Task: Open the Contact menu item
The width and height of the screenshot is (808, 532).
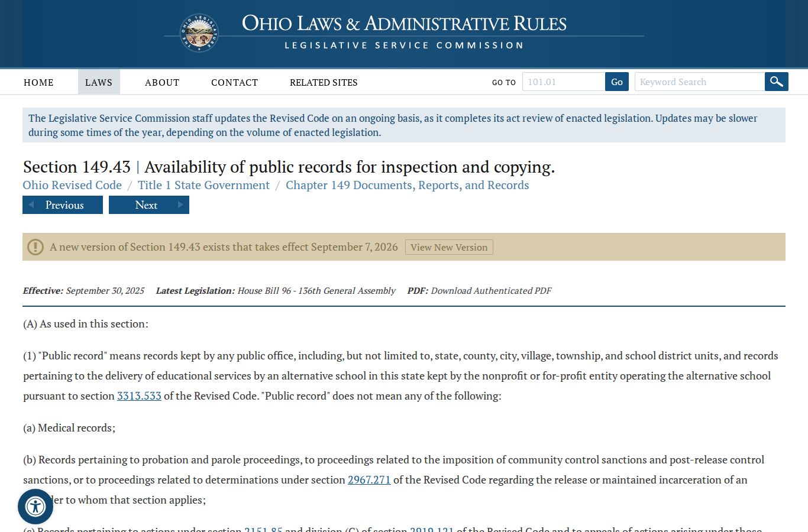Action: tap(234, 82)
